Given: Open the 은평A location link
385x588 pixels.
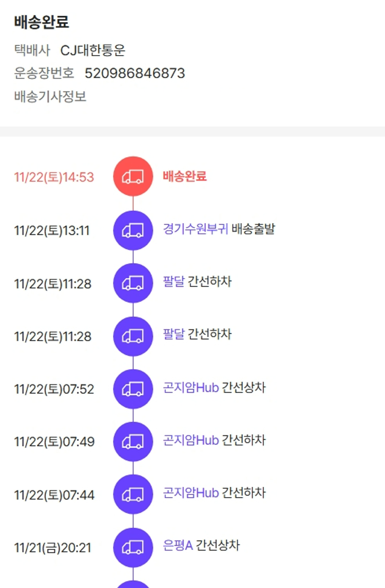Looking at the screenshot, I should [x=178, y=545].
